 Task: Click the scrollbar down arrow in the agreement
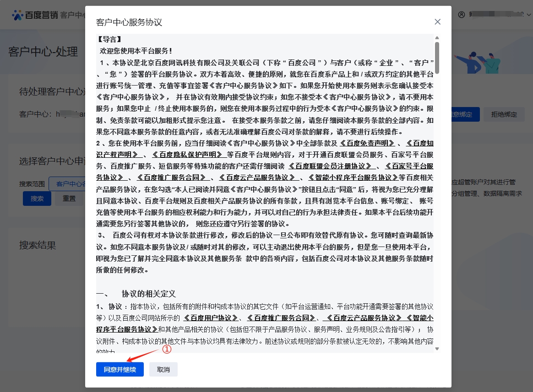437,349
